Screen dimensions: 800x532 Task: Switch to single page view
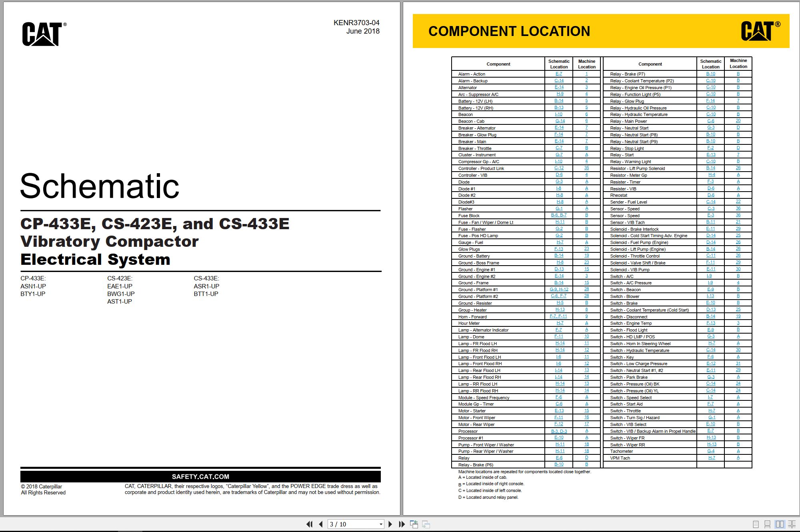click(756, 524)
